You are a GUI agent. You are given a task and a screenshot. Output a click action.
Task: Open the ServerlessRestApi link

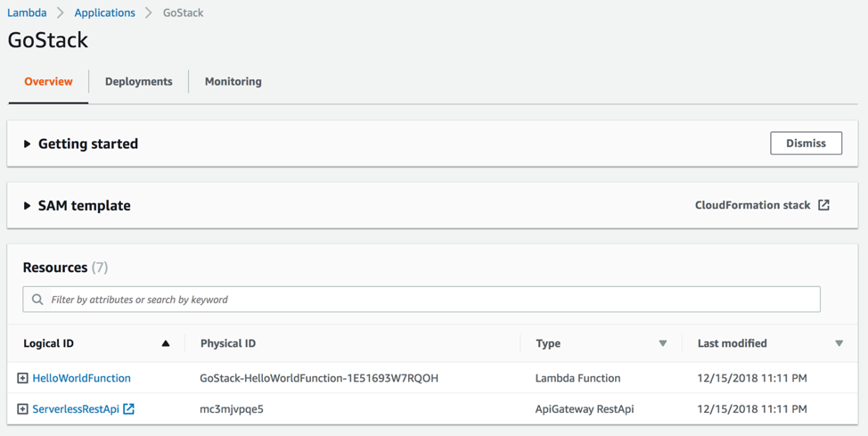pyautogui.click(x=76, y=409)
